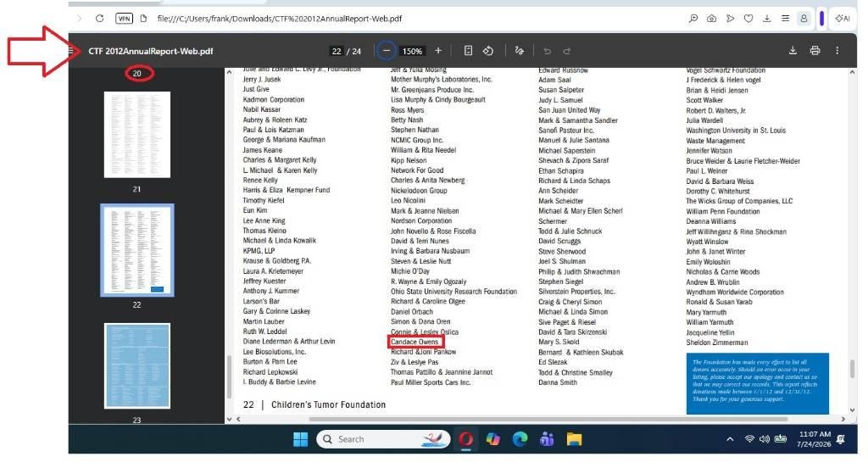
Task: Zoom out with the minus button
Action: (x=387, y=51)
